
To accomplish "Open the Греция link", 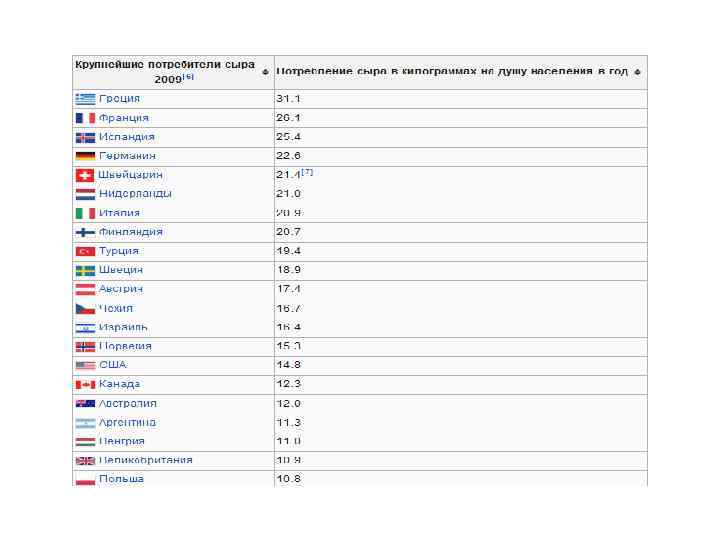I will point(119,99).
